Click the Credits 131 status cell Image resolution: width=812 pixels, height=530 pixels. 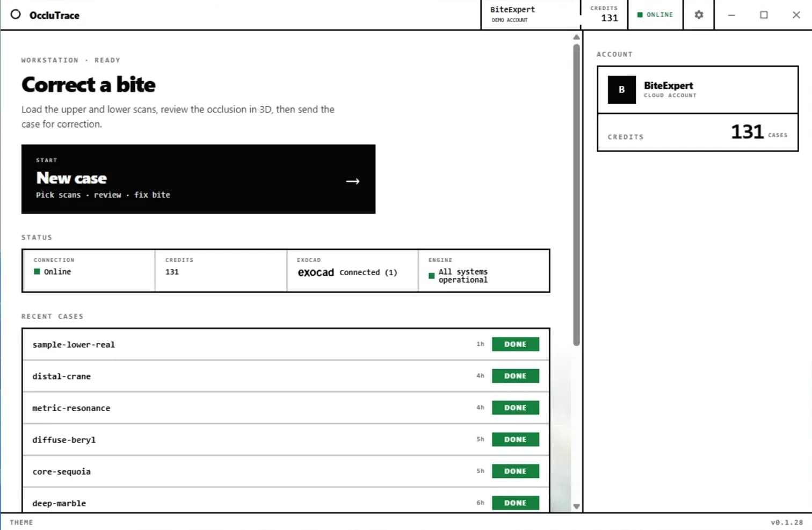coord(221,271)
